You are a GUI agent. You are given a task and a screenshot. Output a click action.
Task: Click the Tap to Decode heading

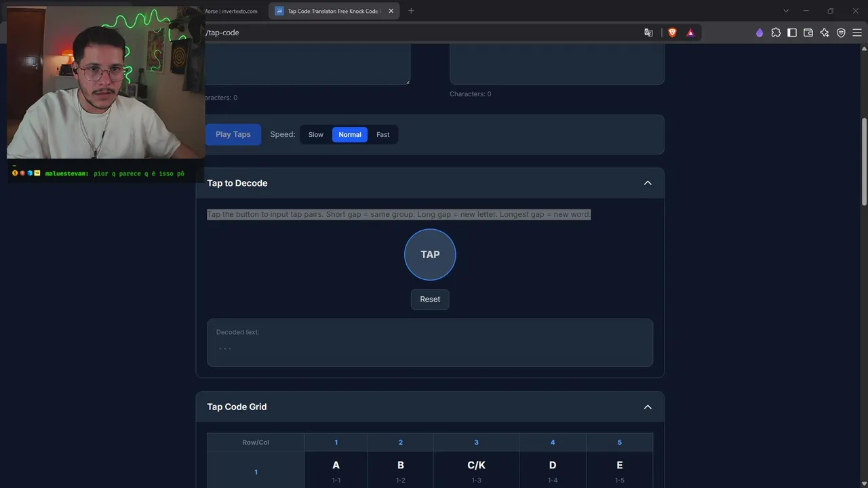click(237, 183)
